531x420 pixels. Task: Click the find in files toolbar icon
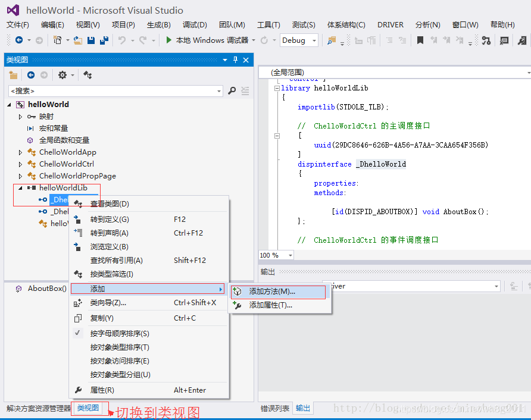tap(332, 40)
